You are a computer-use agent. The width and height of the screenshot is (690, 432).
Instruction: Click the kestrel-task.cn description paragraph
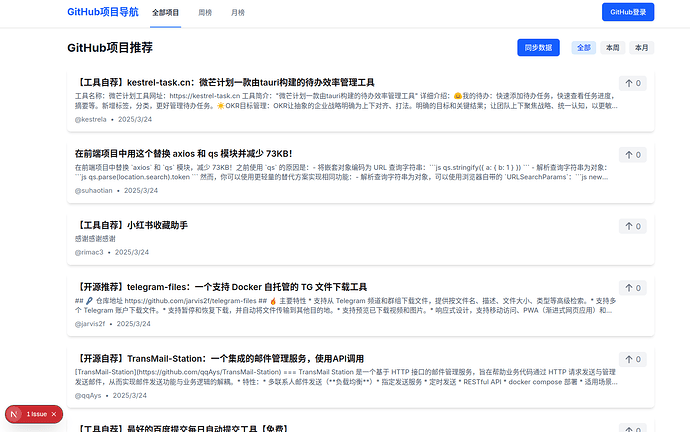pyautogui.click(x=346, y=101)
